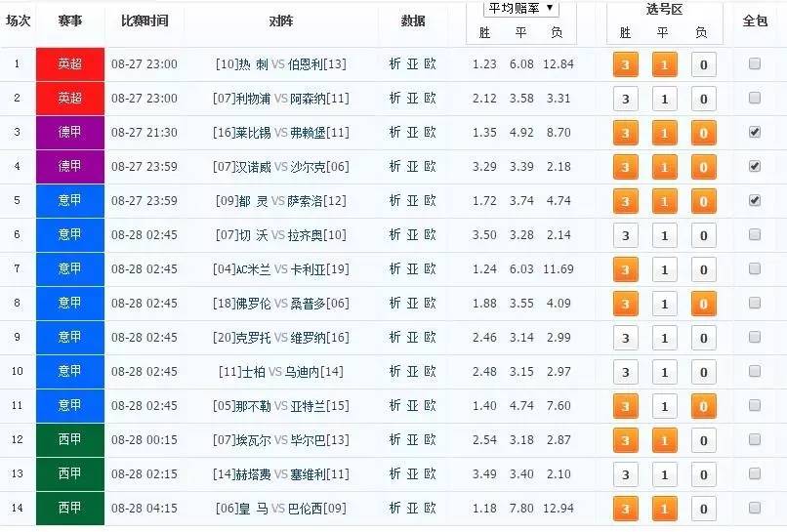Open the 乌迪内 team name in row 10
The image size is (787, 532).
click(x=302, y=372)
